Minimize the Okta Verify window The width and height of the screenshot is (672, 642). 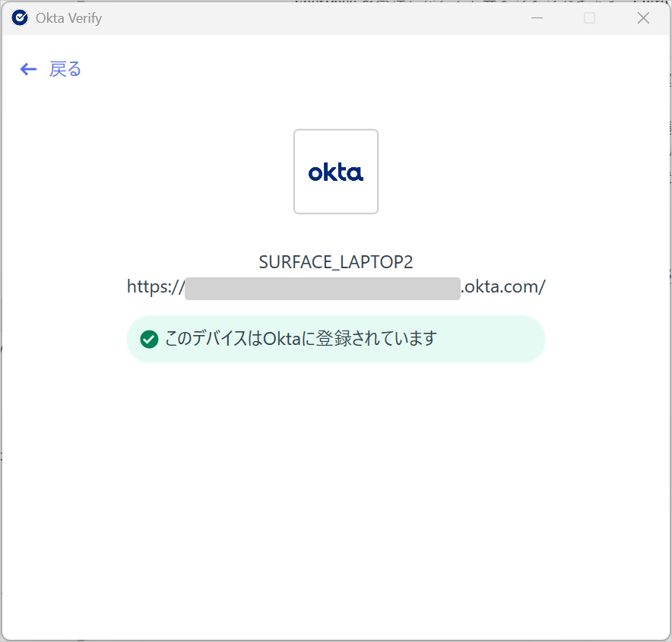pos(537,18)
